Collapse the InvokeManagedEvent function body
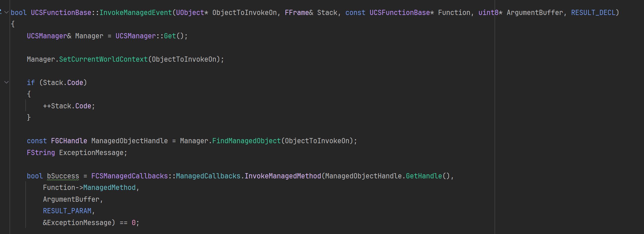644x234 pixels. (6, 12)
